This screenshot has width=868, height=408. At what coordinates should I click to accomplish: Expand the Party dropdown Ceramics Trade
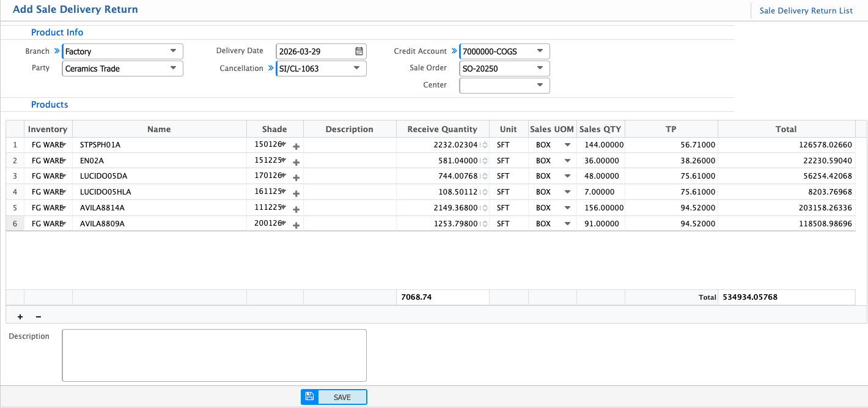pos(173,69)
